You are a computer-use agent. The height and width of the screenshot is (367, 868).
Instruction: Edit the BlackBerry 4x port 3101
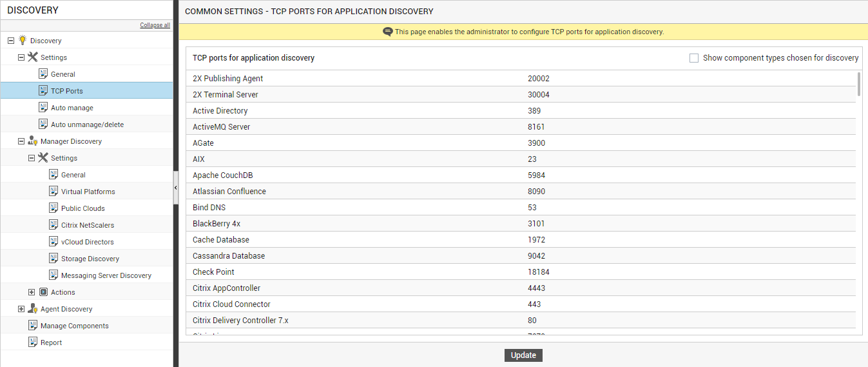click(536, 224)
